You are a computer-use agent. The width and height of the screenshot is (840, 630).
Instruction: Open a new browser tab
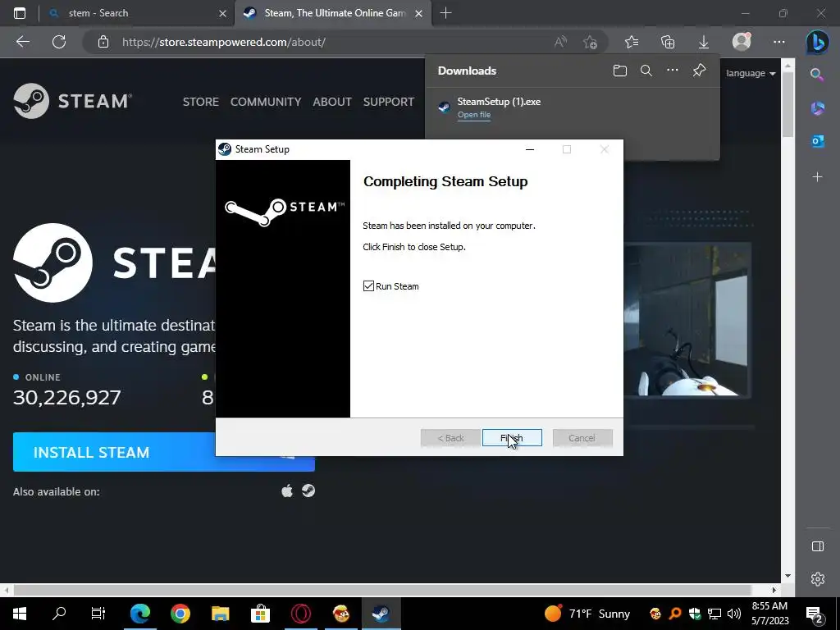445,13
